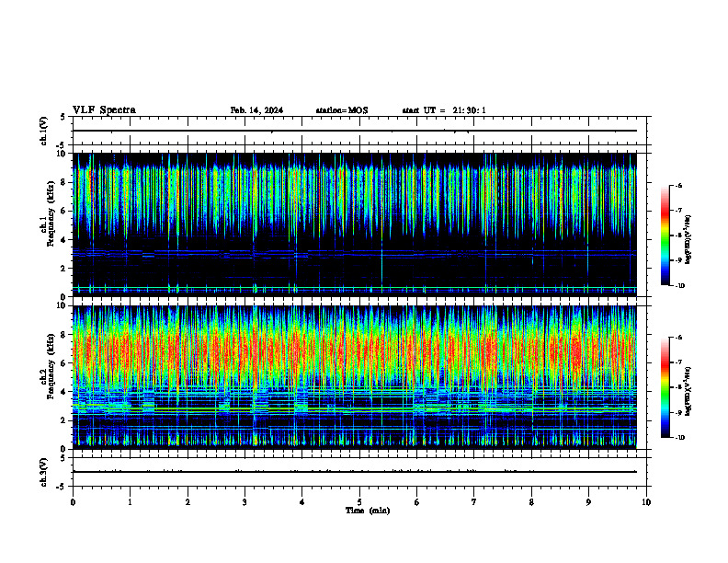Click the ch.1 spectrogram color bar
The width and height of the screenshot is (728, 563).
[665, 236]
